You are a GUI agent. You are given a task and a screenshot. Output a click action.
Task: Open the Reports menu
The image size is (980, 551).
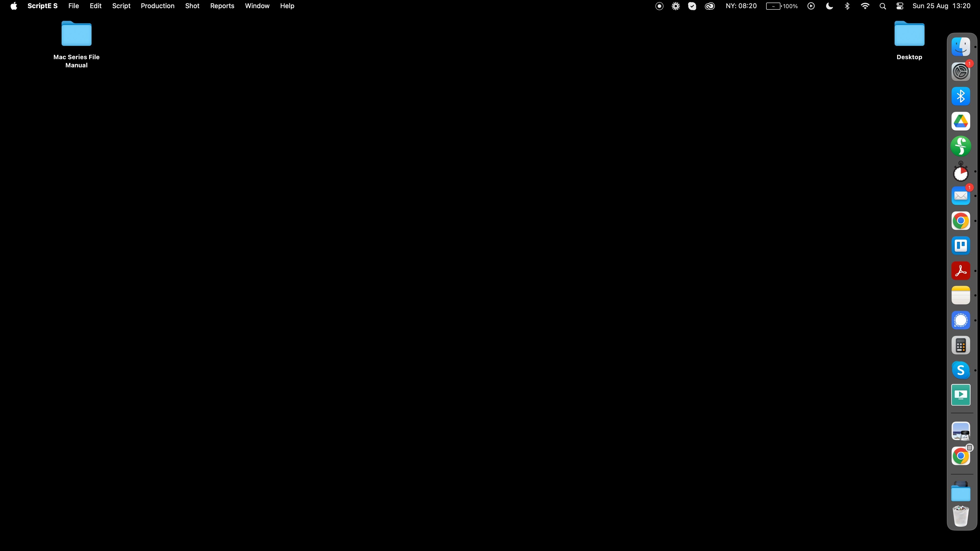[222, 6]
